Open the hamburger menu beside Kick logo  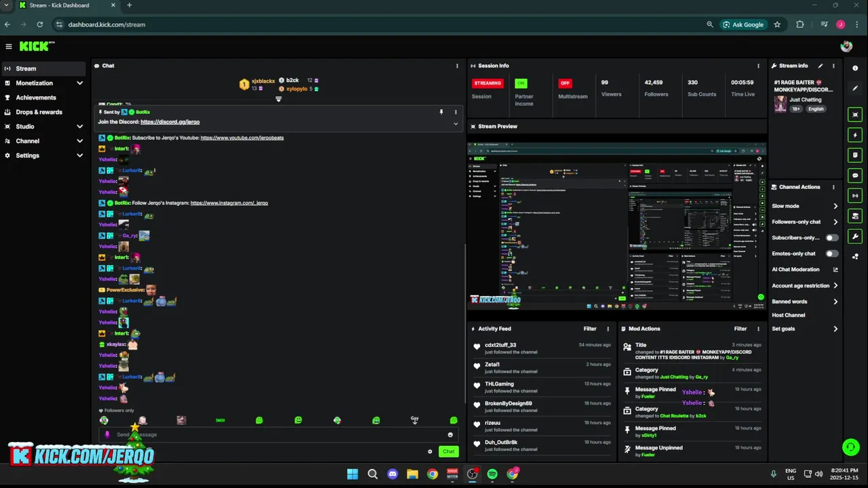point(9,46)
